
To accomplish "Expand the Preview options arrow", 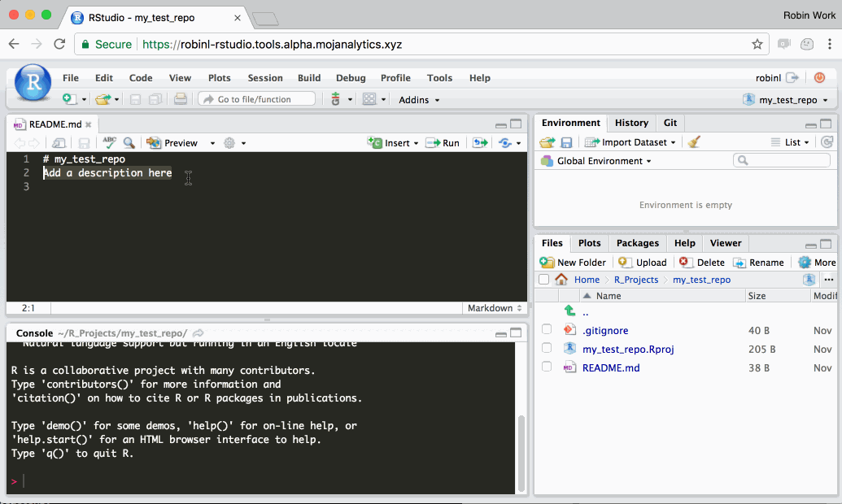I will point(212,143).
